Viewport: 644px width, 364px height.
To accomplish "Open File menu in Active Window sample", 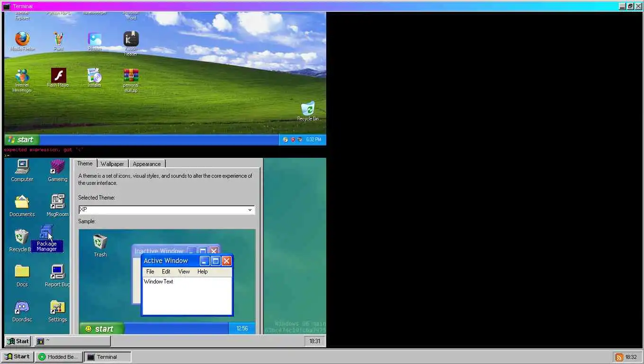I will (x=150, y=272).
